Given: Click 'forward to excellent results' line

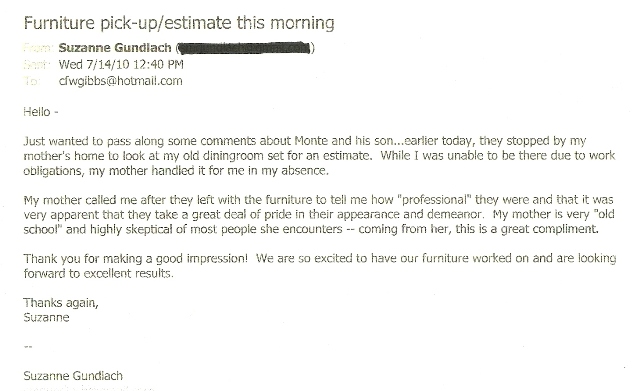Looking at the screenshot, I should coord(98,273).
